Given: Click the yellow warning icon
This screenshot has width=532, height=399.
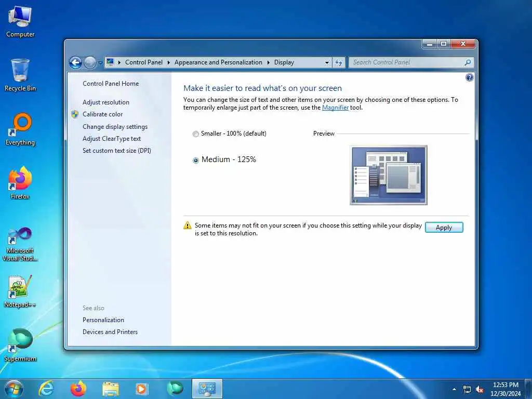Looking at the screenshot, I should point(187,225).
